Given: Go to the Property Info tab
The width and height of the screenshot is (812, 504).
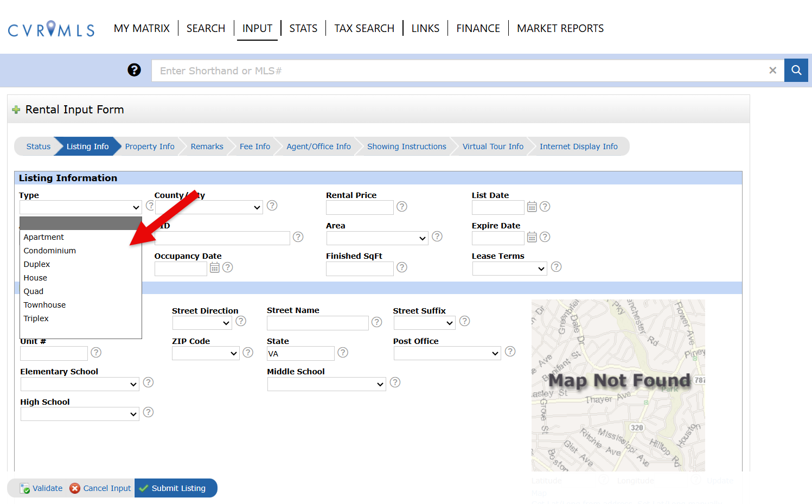Looking at the screenshot, I should coord(150,146).
